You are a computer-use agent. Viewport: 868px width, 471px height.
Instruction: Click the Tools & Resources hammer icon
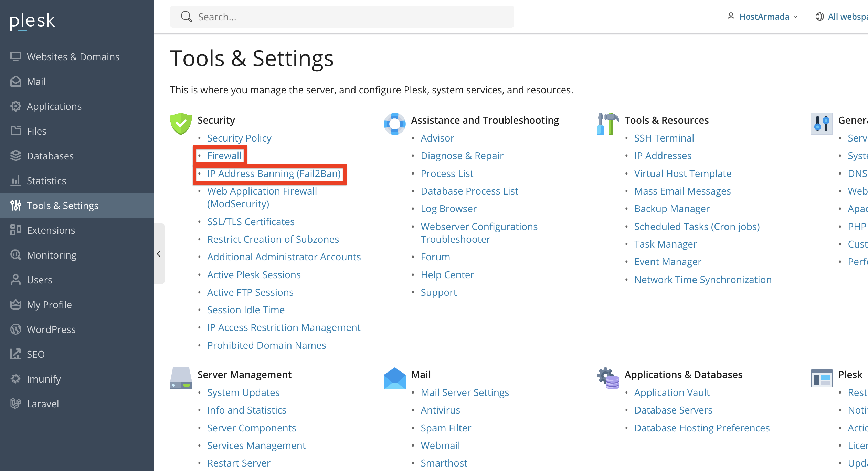[x=608, y=124]
